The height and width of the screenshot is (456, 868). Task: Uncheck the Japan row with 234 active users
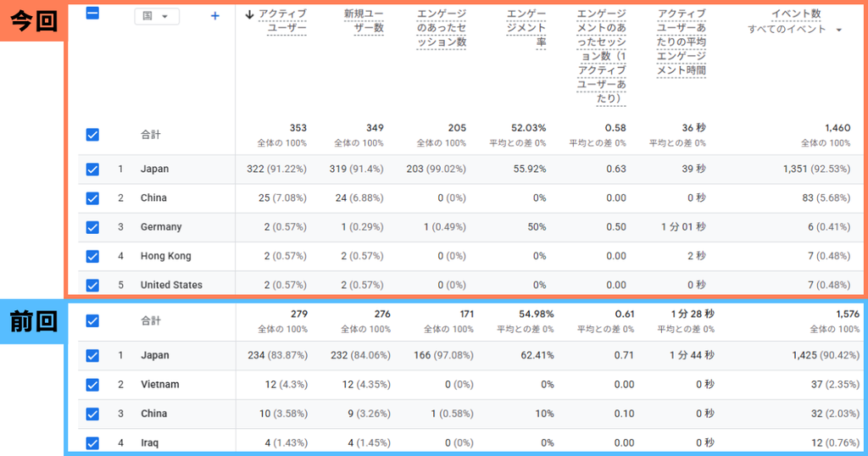(93, 356)
